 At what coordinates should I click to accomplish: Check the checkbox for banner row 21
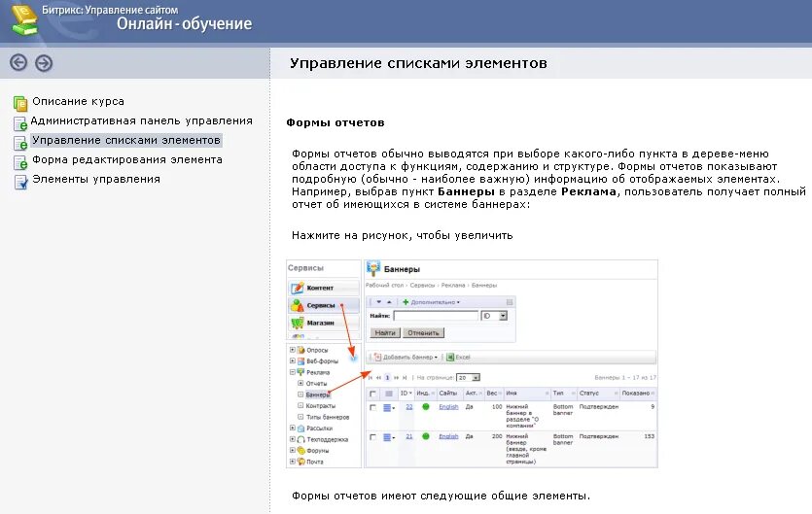(372, 437)
